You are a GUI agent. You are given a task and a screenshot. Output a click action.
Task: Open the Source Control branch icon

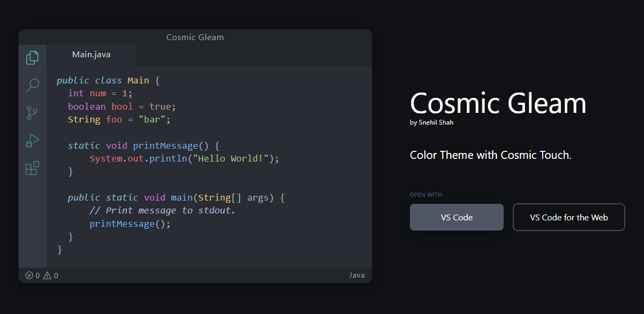pos(32,113)
